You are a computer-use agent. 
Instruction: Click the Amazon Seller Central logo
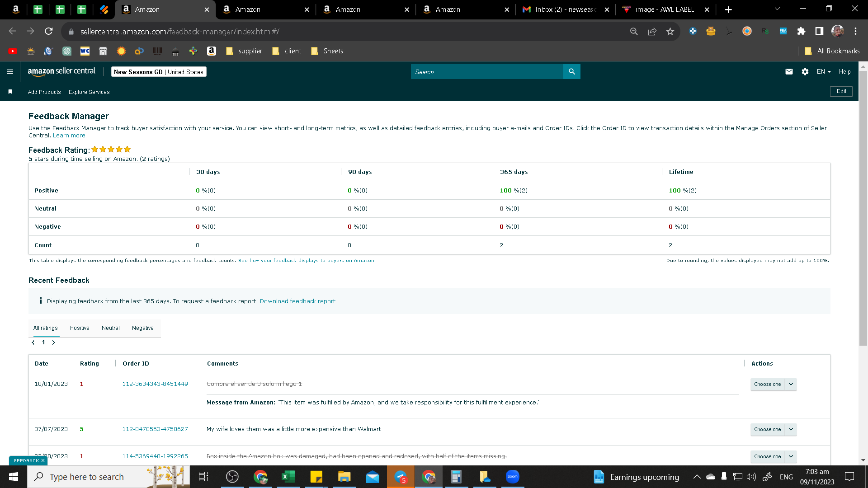coord(61,71)
